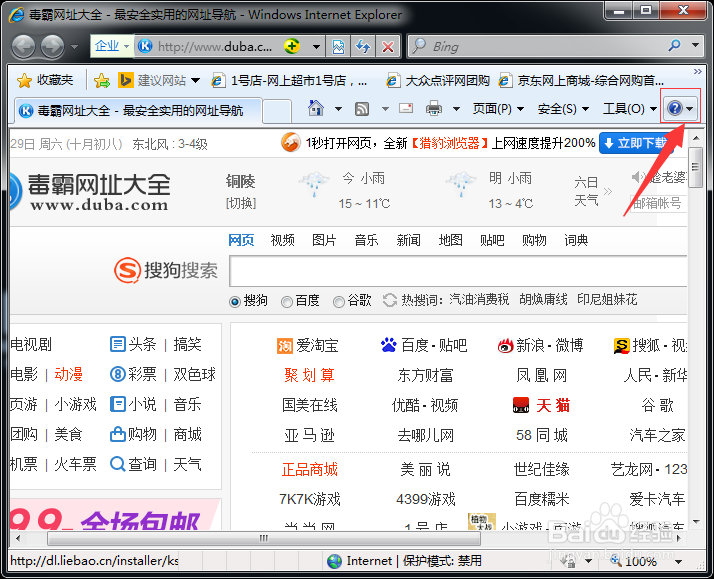Open 百度·贴吧 via its paw icon
Screen dimensions: 714x579
(388, 345)
